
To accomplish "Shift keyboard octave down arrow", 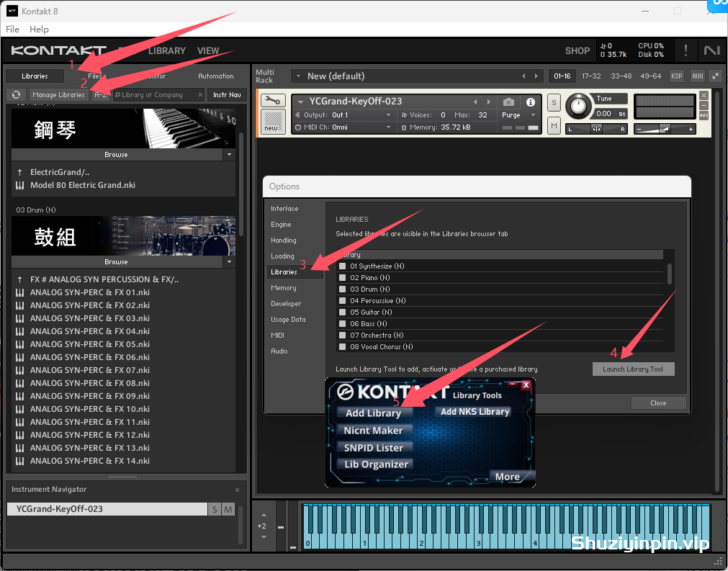I will pos(264,537).
